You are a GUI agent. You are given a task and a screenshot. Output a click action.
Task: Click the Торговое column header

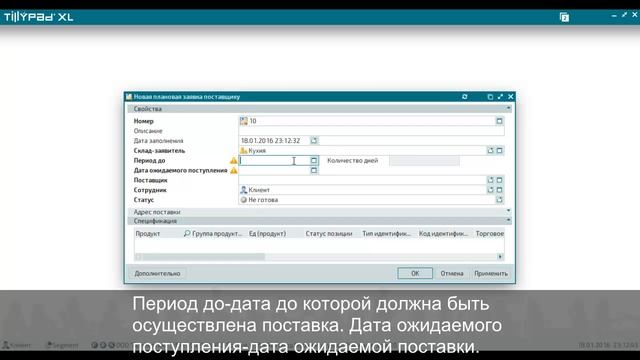[x=490, y=233]
